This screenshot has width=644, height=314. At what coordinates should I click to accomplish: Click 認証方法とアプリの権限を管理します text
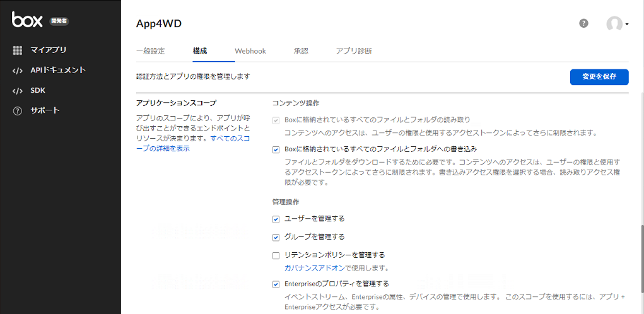click(x=193, y=76)
